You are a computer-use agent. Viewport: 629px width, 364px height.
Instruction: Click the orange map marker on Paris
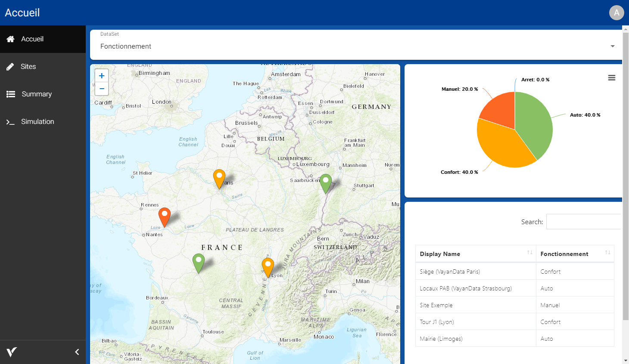coord(219,177)
